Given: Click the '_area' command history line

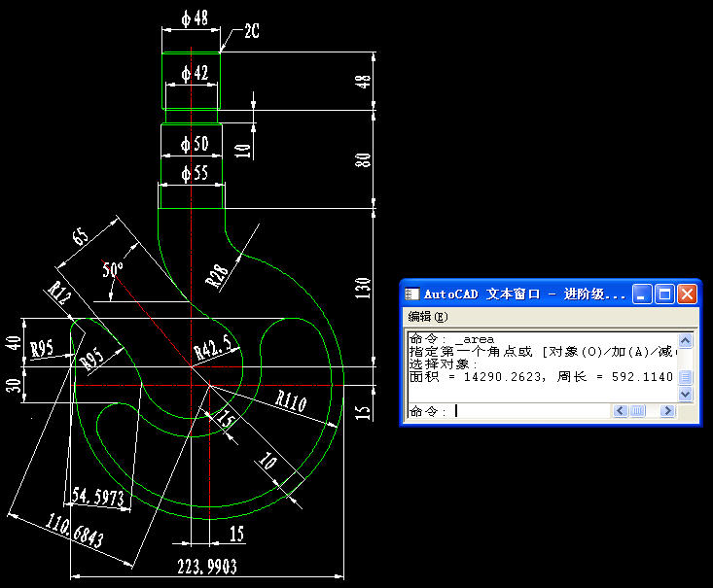Looking at the screenshot, I should click(451, 339).
